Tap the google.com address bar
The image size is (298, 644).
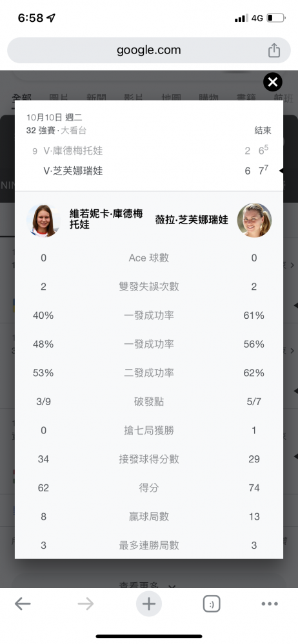click(149, 50)
